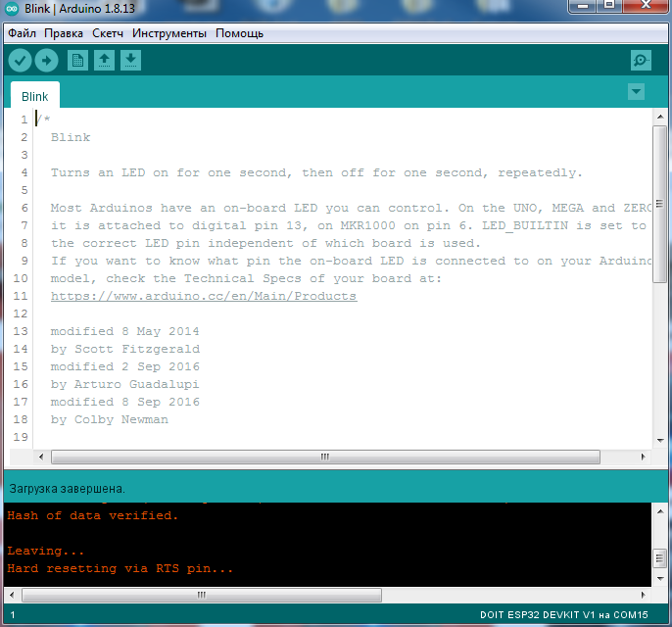The image size is (672, 627).
Task: Click console vertical scroll down arrow
Action: 660,579
